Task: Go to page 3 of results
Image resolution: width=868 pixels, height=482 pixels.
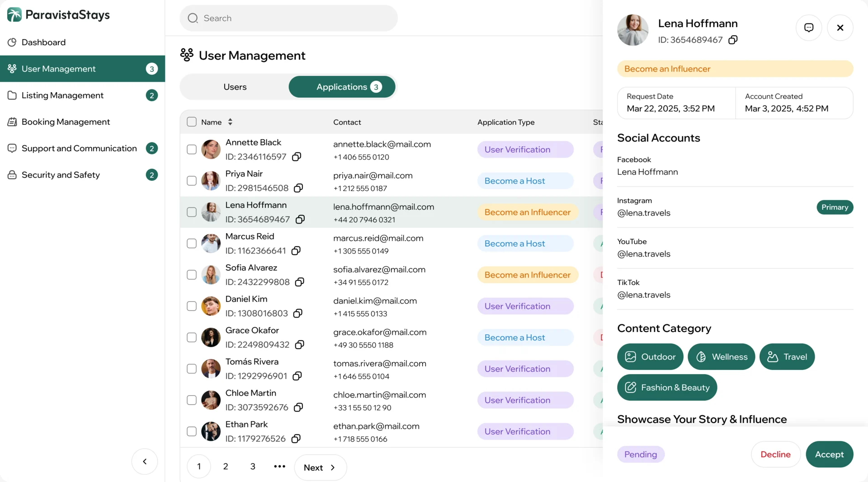Action: (x=253, y=467)
